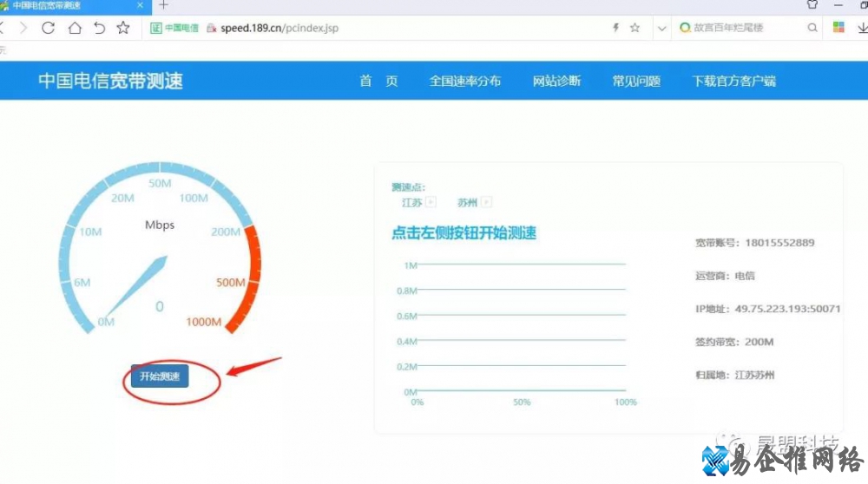
Task: Click heading 点击左侧按钮开始测速
Action: coord(464,232)
